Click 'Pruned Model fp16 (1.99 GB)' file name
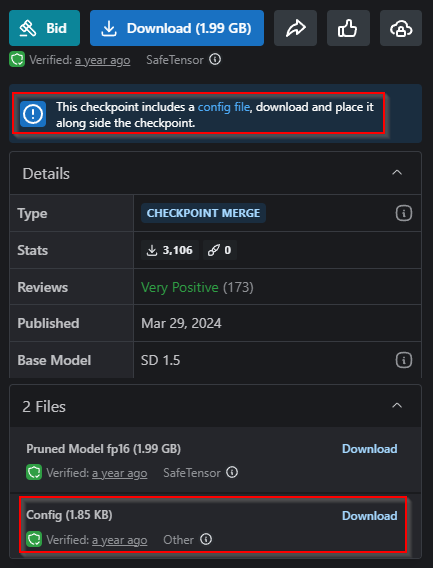Screen dimensions: 433x568 click(x=104, y=449)
